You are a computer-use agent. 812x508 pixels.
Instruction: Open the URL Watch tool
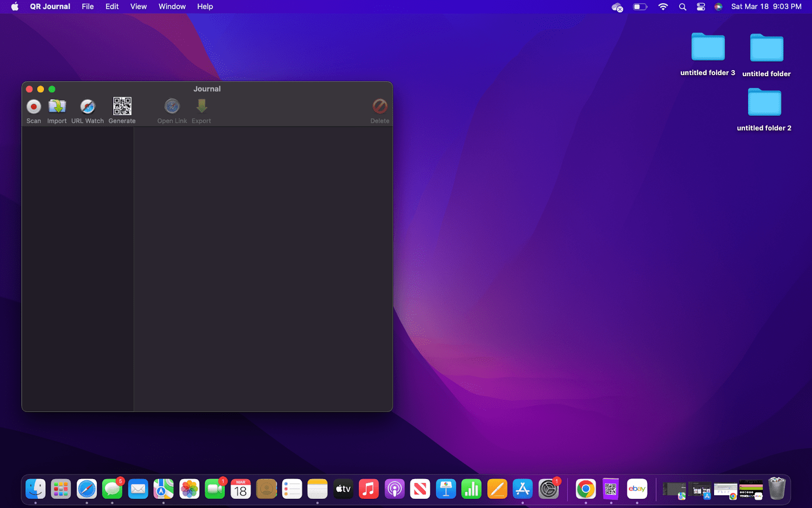(87, 111)
